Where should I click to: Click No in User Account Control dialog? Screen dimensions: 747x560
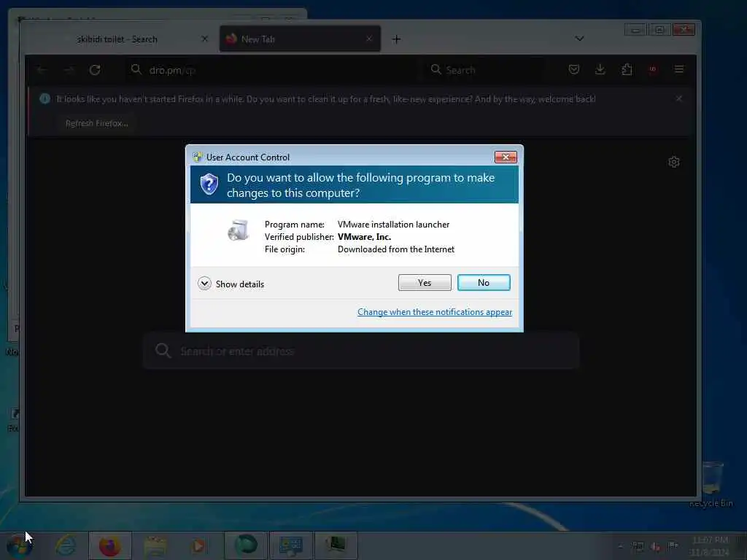point(484,282)
